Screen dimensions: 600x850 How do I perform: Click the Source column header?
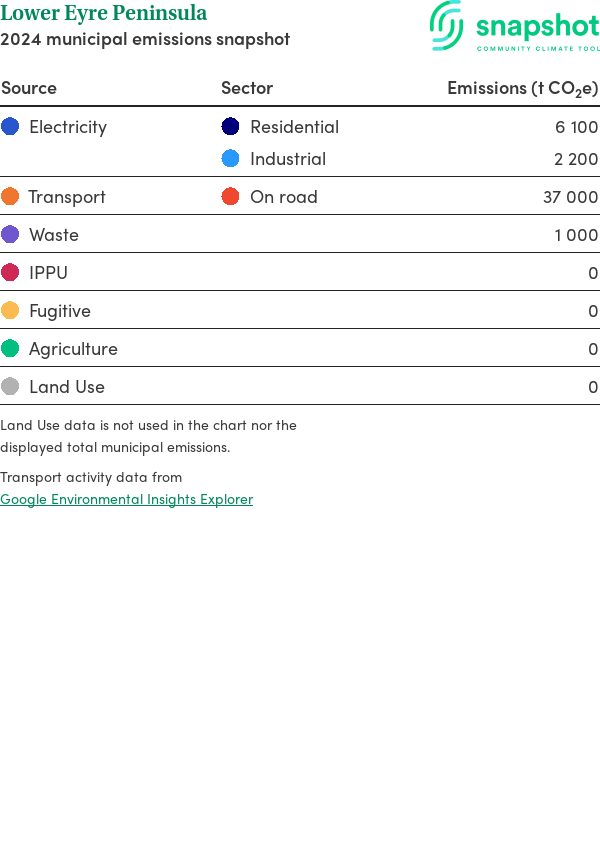click(x=29, y=88)
